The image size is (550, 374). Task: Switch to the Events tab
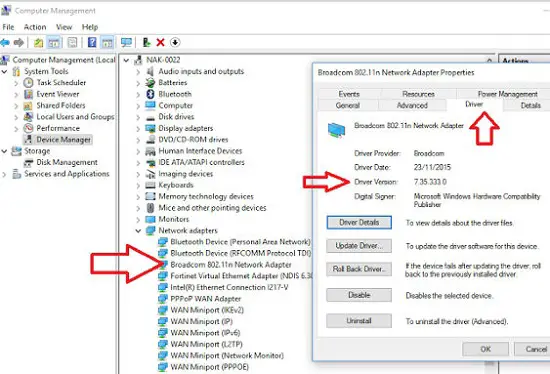point(349,94)
